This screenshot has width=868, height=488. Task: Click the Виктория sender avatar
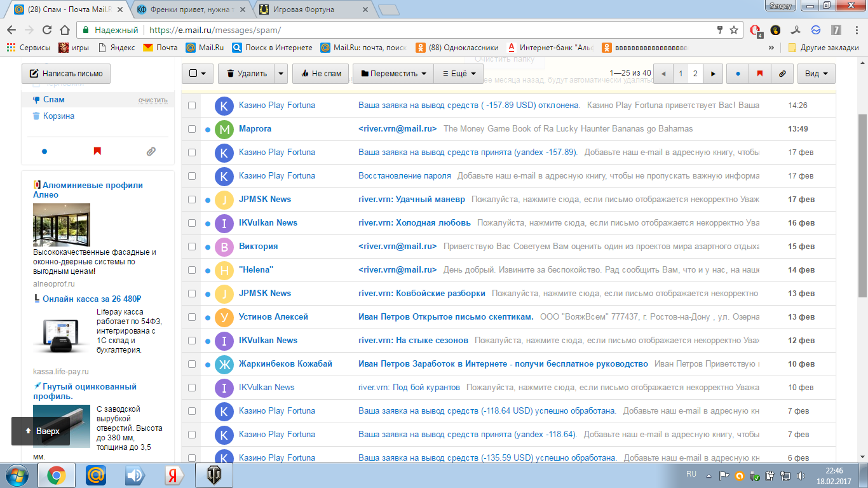click(x=224, y=247)
